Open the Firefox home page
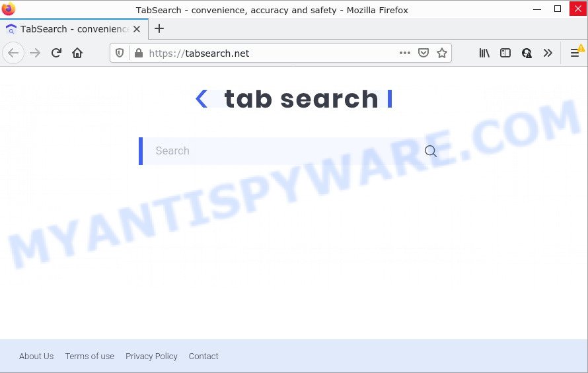This screenshot has height=373, width=588. (x=77, y=53)
